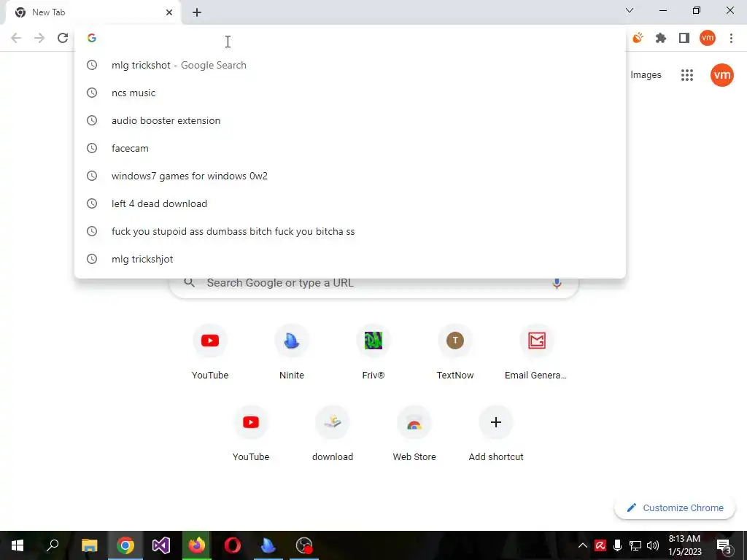Click the Add shortcut plus tile
This screenshot has height=560, width=747.
496,434
